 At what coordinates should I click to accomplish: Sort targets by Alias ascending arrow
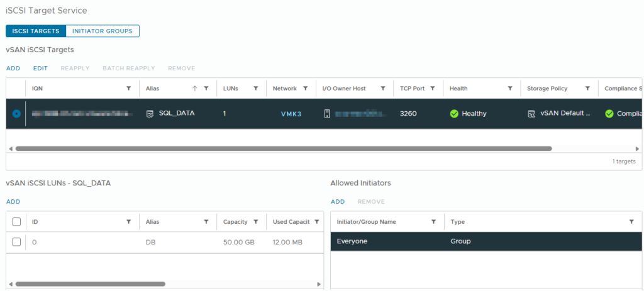point(195,88)
